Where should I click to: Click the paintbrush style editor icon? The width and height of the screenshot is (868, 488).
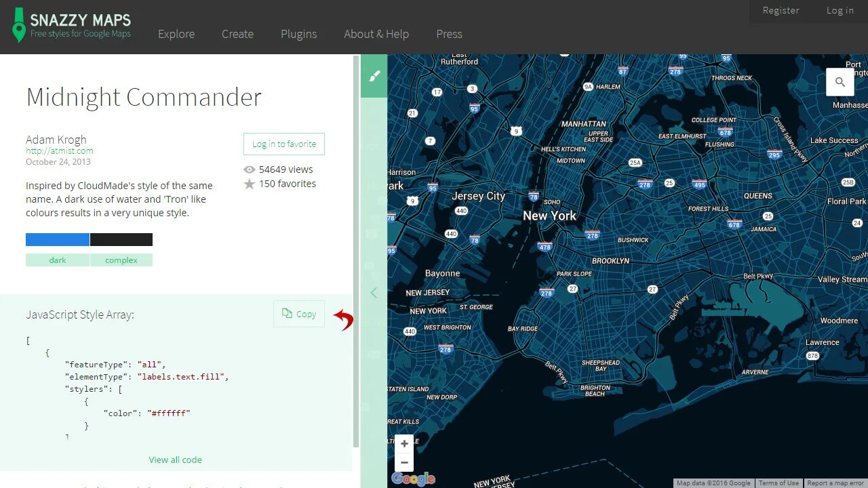(374, 76)
